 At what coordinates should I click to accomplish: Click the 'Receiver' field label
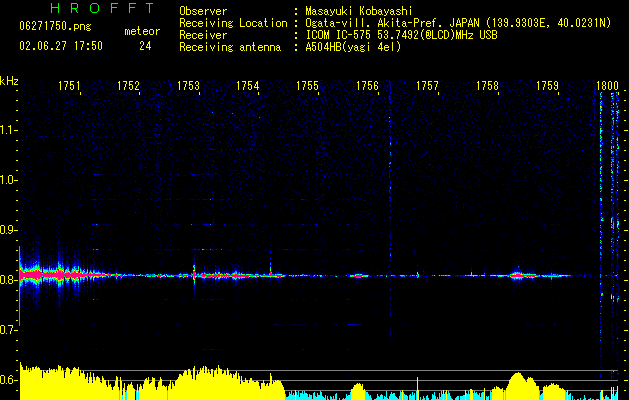(203, 35)
